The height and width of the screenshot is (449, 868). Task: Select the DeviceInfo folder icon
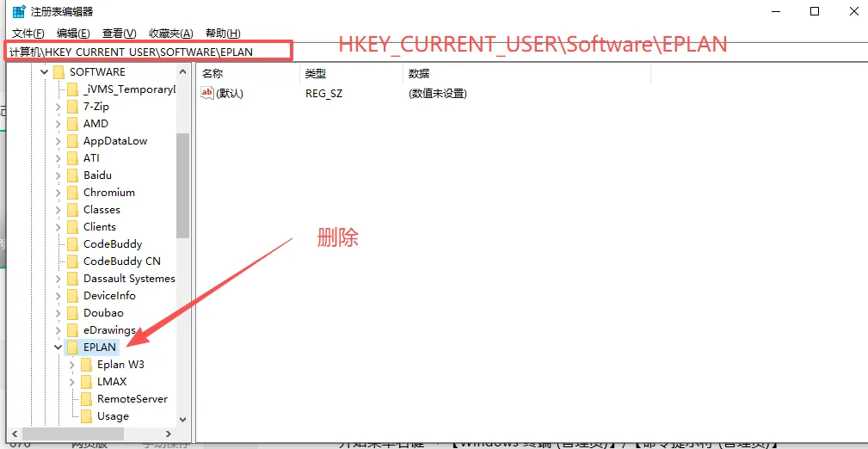[x=72, y=295]
